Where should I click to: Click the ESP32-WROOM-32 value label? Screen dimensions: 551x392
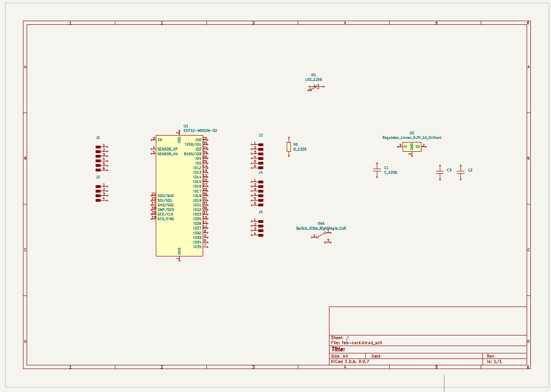(200, 131)
